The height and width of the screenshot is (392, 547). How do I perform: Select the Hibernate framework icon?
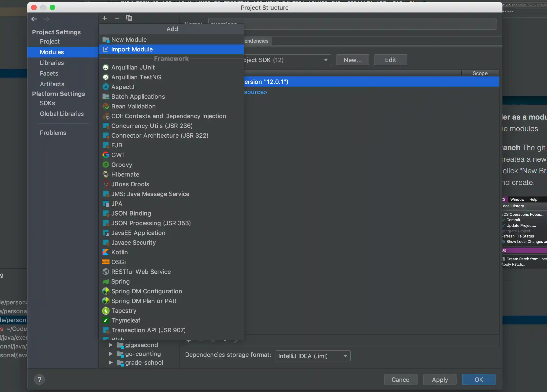(106, 174)
